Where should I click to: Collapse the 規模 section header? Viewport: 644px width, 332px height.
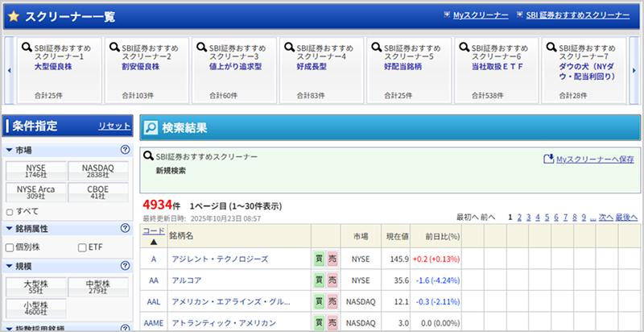(10, 267)
